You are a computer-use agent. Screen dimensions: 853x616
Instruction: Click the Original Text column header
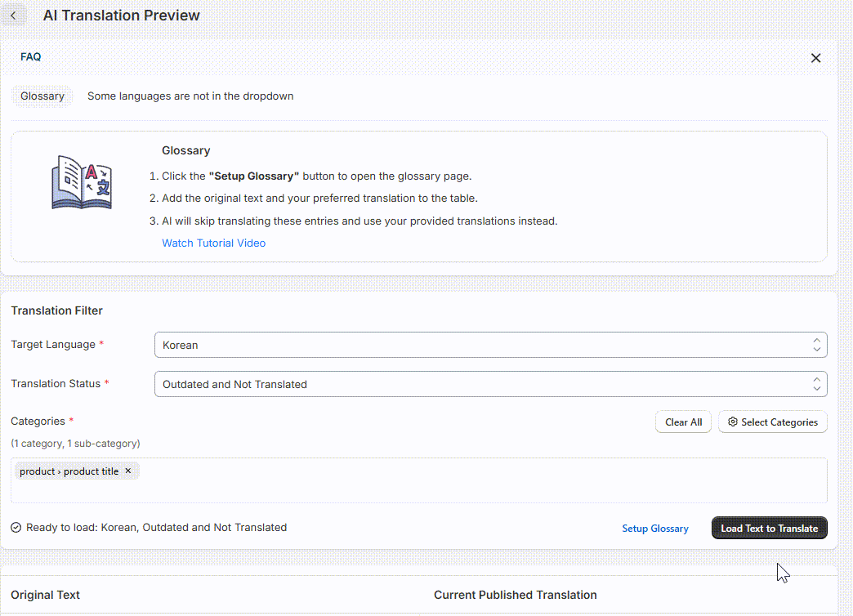point(46,595)
